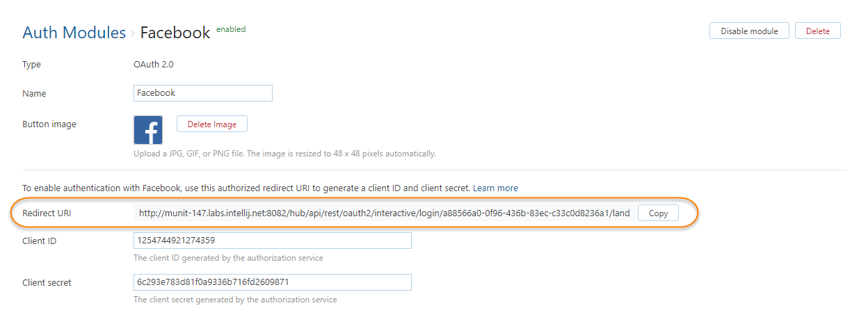The width and height of the screenshot is (868, 317).
Task: Click the Button image label
Action: (49, 124)
